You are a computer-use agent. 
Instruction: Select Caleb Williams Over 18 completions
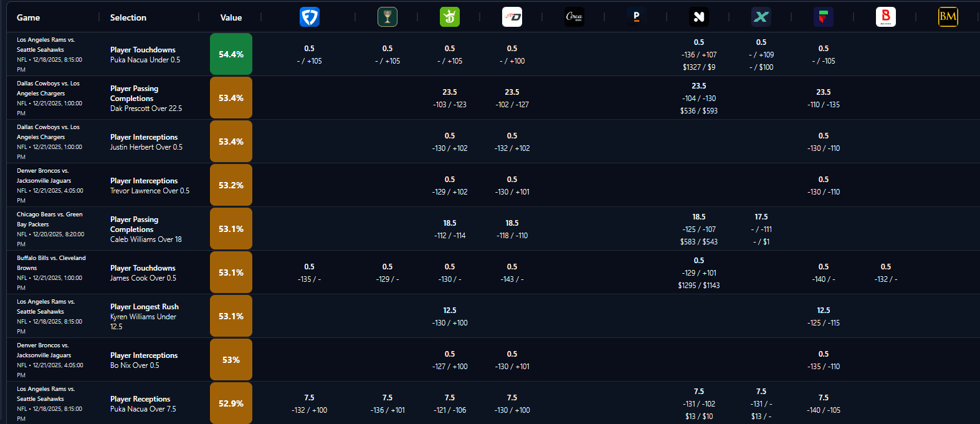pos(146,239)
